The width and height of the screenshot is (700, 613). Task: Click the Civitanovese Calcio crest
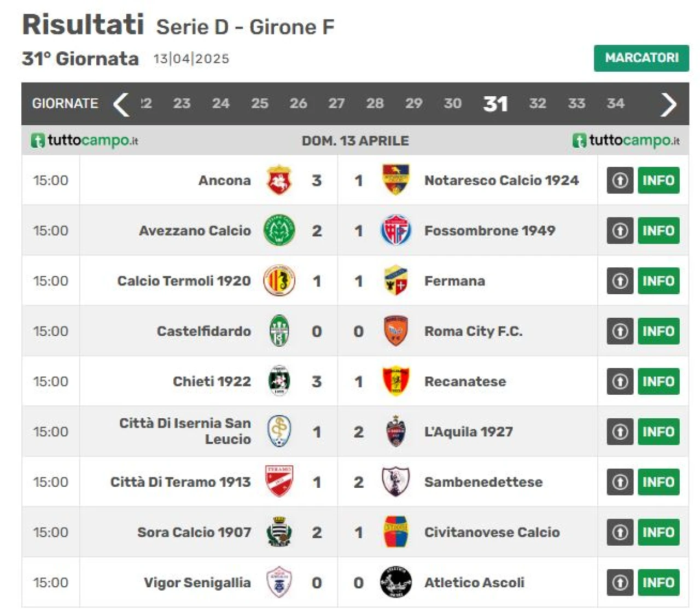click(395, 532)
